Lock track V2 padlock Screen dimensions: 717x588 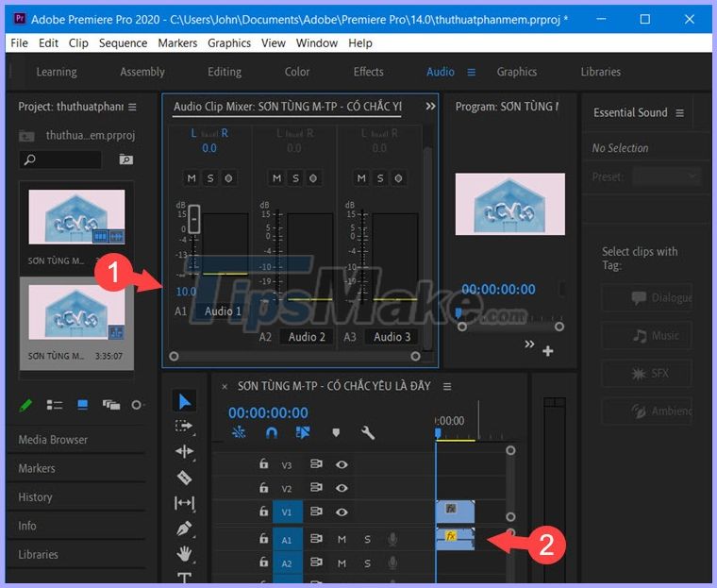tap(263, 488)
